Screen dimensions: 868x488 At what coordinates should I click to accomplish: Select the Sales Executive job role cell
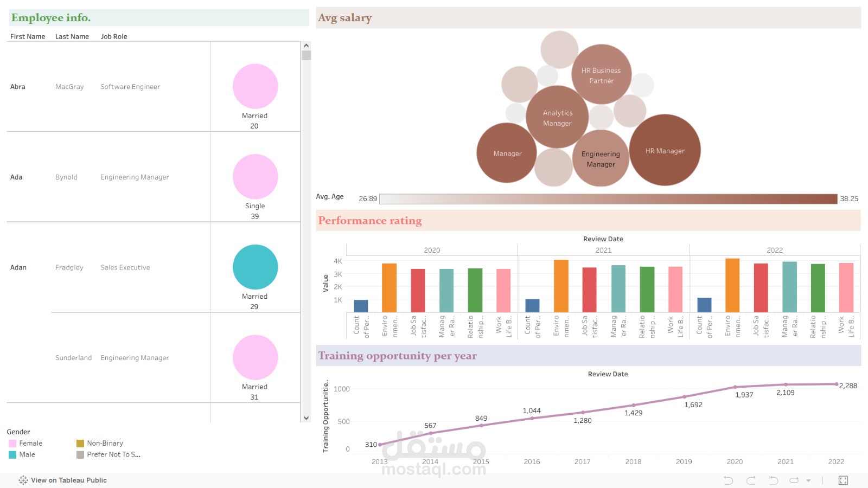pyautogui.click(x=125, y=267)
